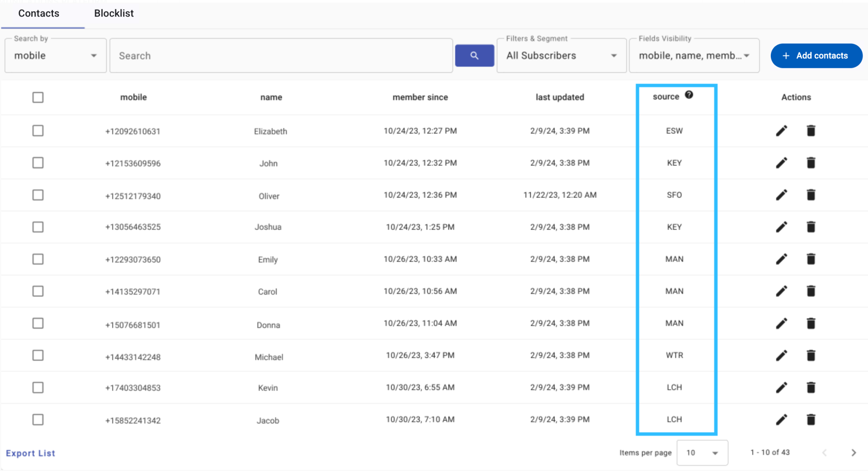
Task: Expand the Fields Visibility dropdown
Action: coord(694,56)
